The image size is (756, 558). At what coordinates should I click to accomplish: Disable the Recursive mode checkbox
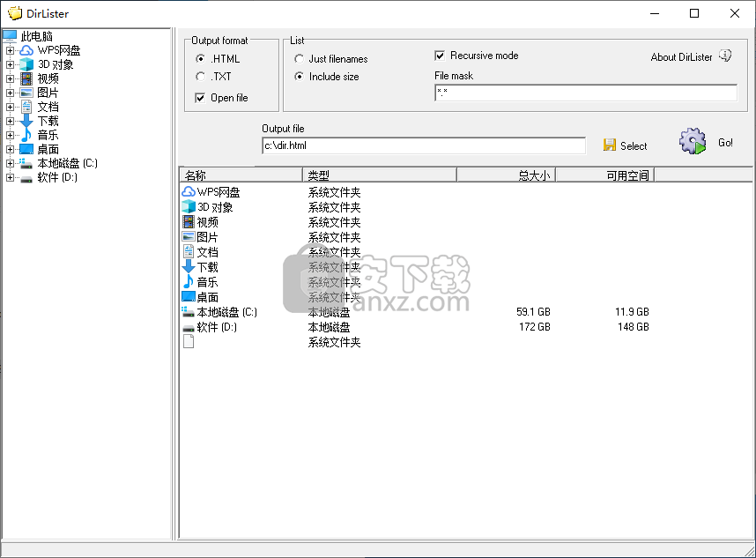click(440, 56)
